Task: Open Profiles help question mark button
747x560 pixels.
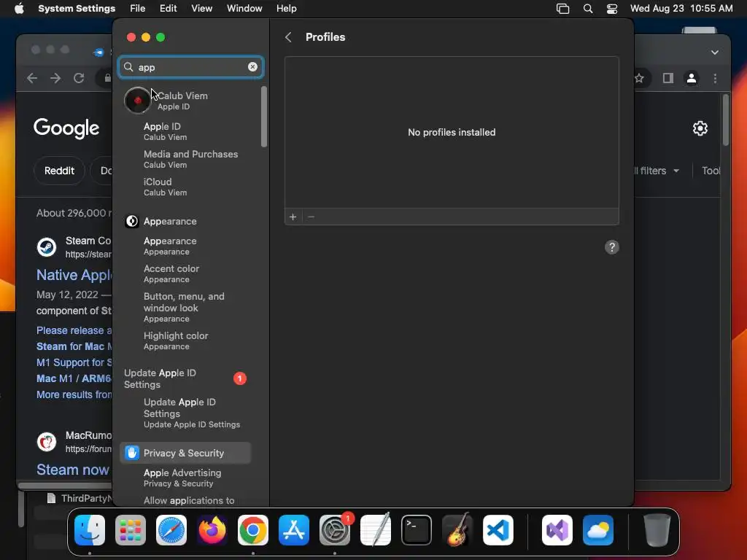Action: [x=612, y=247]
